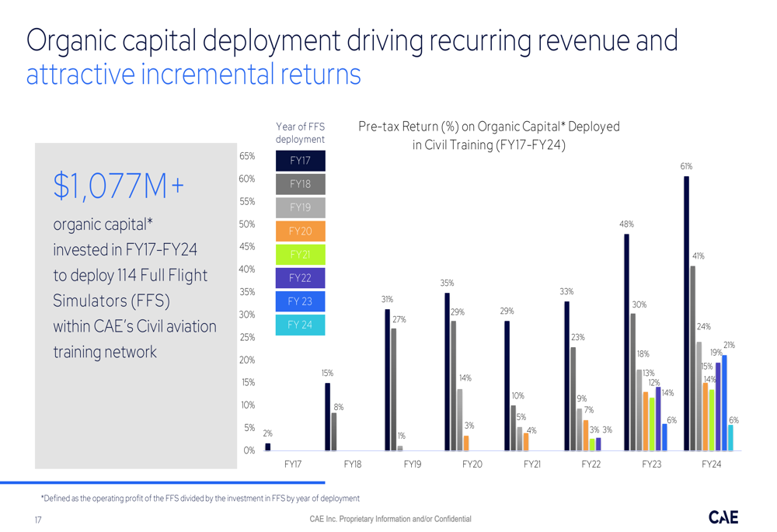Click the gray bar labeled 41%

pos(693,359)
